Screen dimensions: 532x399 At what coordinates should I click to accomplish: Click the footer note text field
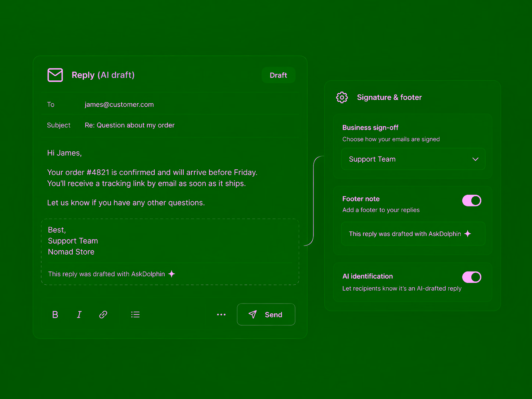tap(413, 234)
